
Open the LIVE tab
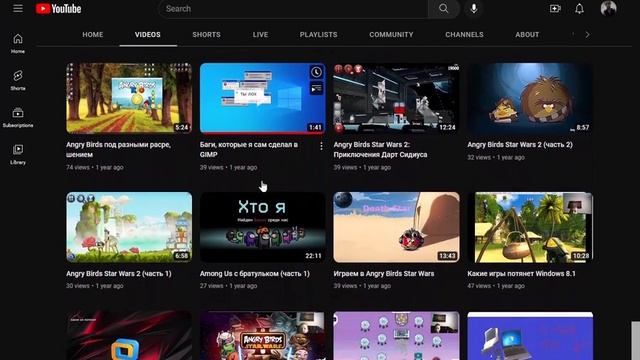click(x=260, y=35)
